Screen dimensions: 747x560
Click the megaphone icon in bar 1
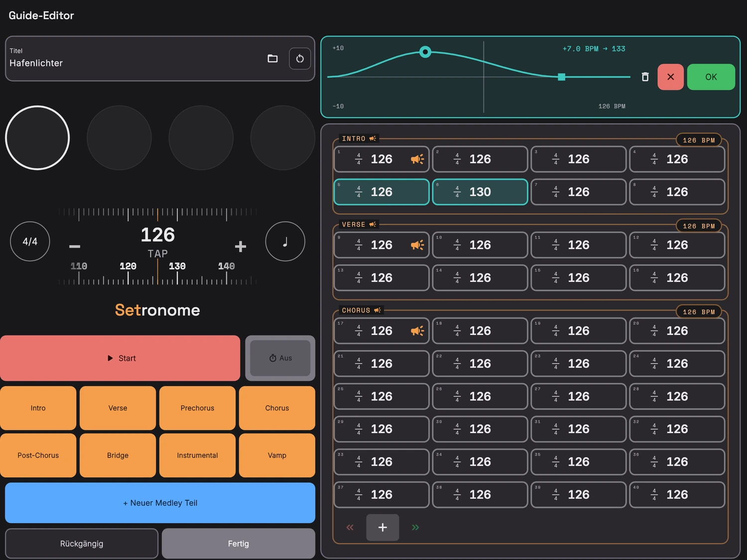(417, 159)
